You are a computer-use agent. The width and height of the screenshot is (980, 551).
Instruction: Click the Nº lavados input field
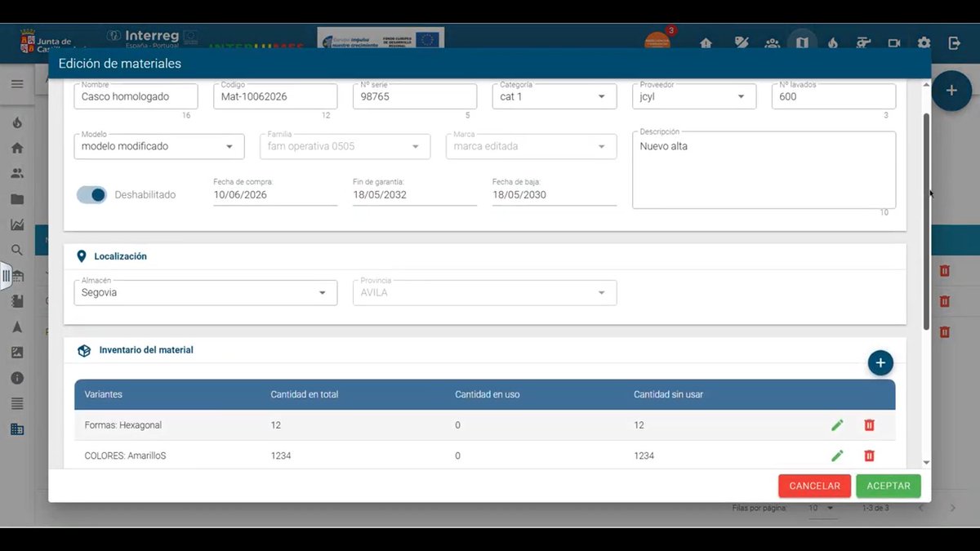(834, 96)
